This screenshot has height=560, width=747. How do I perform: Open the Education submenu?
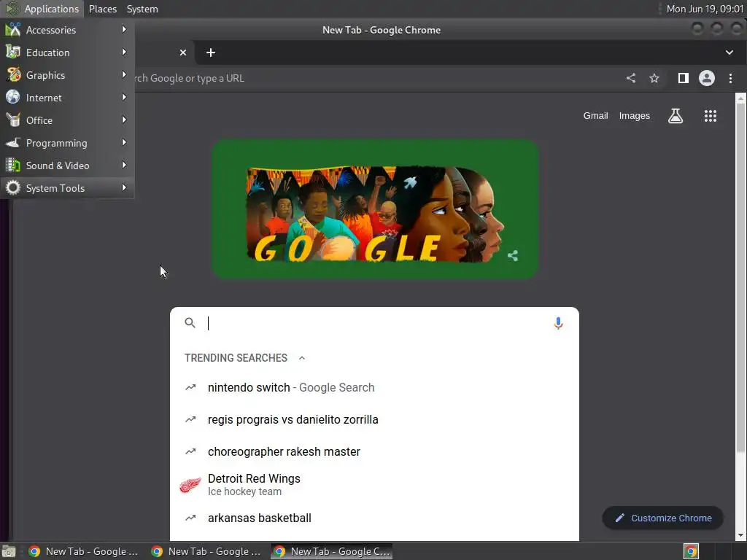click(x=67, y=52)
